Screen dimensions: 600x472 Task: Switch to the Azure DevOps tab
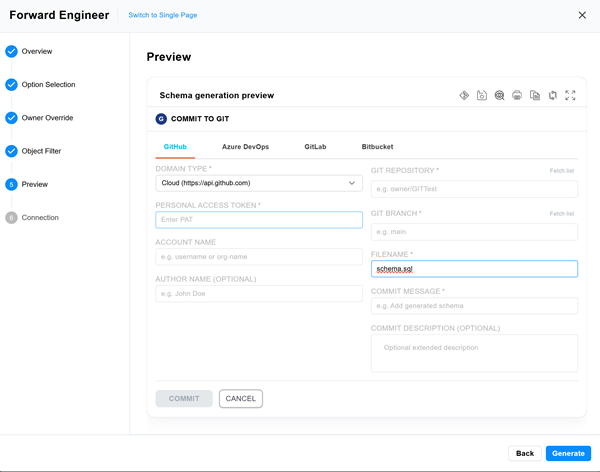245,147
